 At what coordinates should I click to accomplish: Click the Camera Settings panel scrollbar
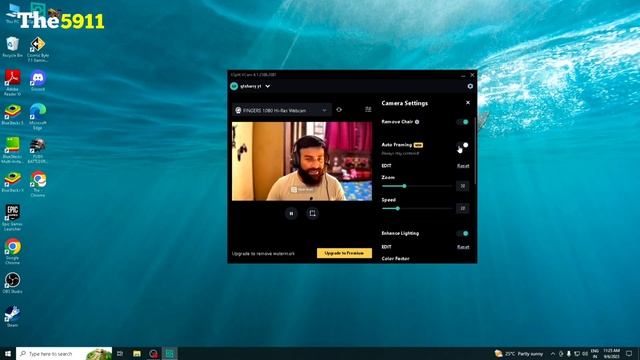click(x=475, y=151)
